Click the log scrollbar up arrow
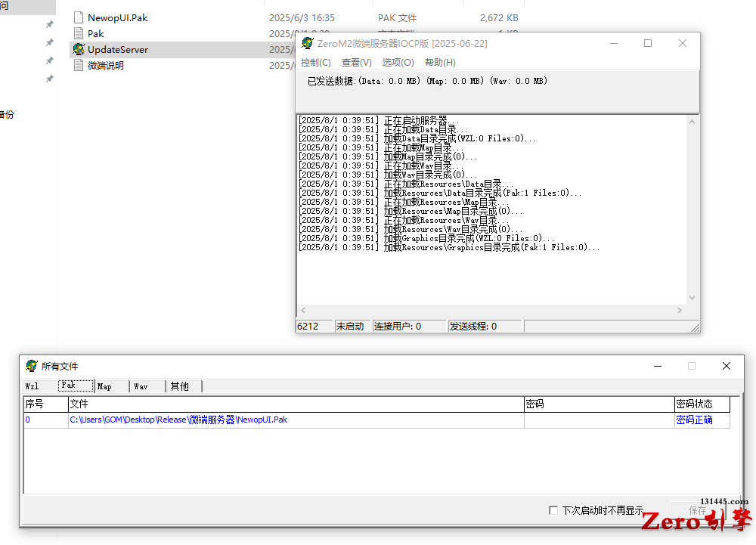This screenshot has width=756, height=545. (692, 122)
